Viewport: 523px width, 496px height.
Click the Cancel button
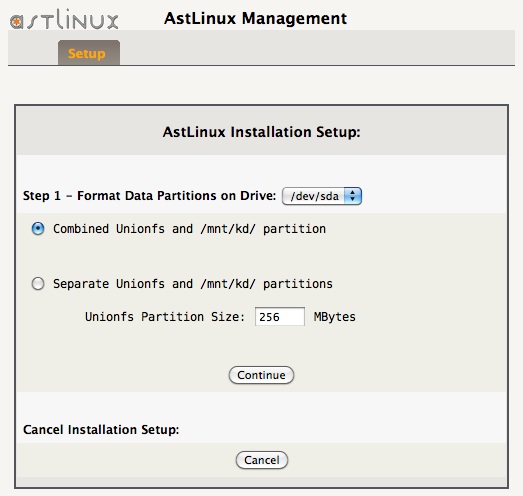pyautogui.click(x=262, y=460)
